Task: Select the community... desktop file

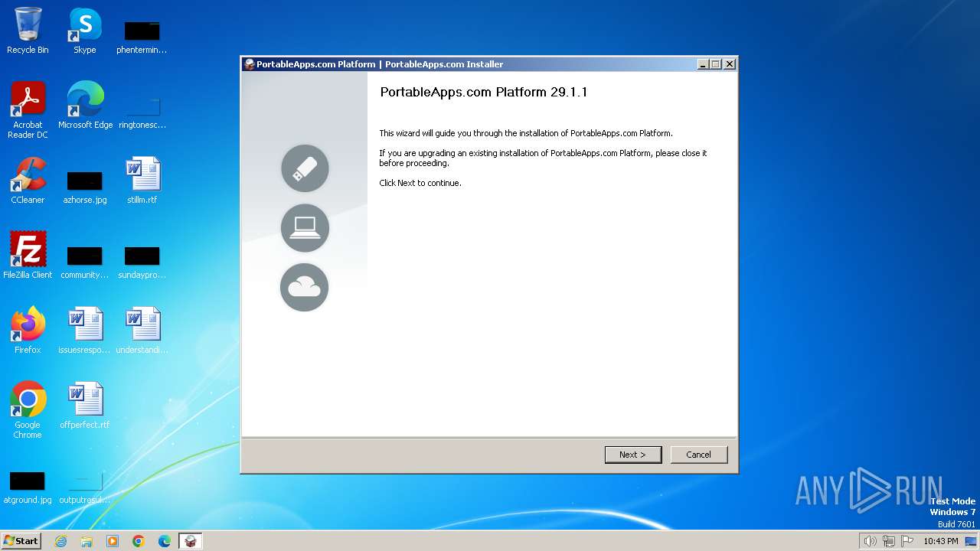Action: [85, 262]
